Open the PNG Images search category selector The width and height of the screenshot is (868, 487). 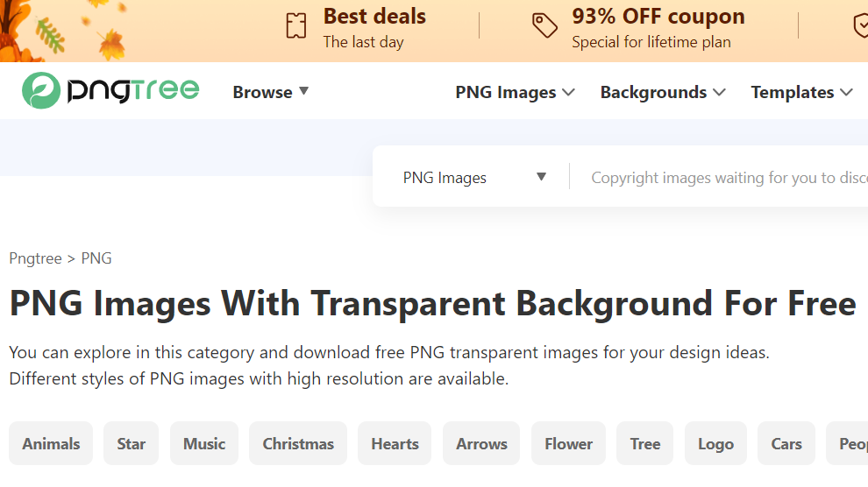[x=474, y=178]
